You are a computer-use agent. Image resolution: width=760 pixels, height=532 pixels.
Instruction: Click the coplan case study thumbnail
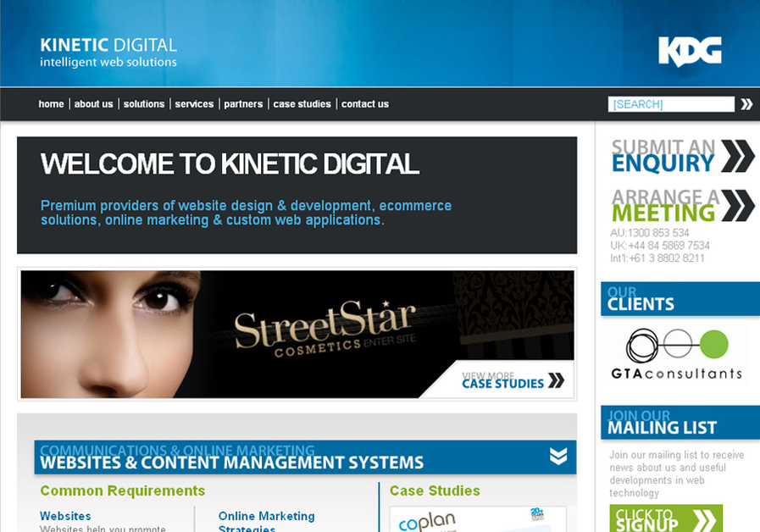click(x=477, y=519)
